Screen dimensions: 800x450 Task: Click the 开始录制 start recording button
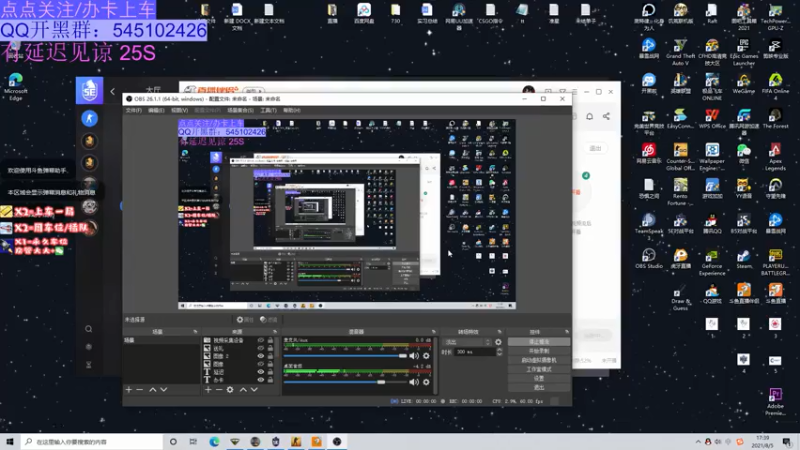click(x=539, y=351)
